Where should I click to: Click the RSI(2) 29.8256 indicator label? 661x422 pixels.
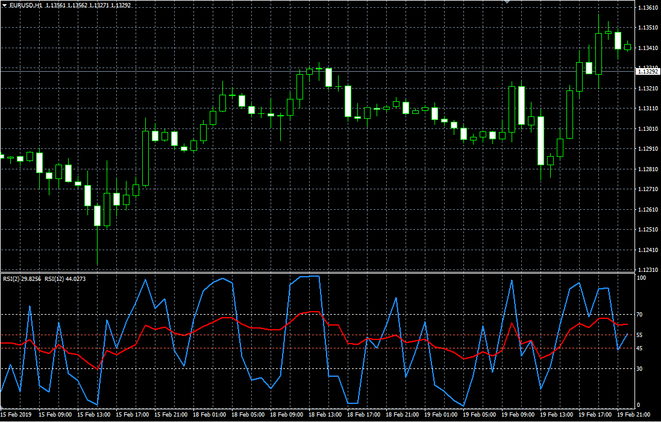point(22,279)
